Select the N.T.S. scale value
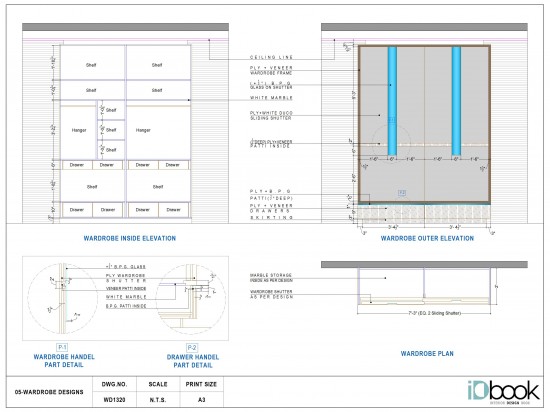Image resolution: width=550 pixels, height=412 pixels. (x=158, y=400)
